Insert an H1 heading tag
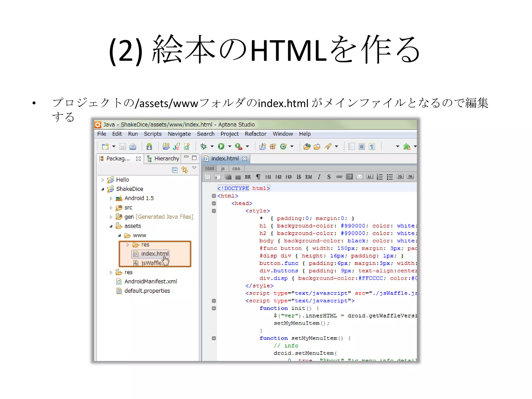532x399 pixels. coord(268,177)
